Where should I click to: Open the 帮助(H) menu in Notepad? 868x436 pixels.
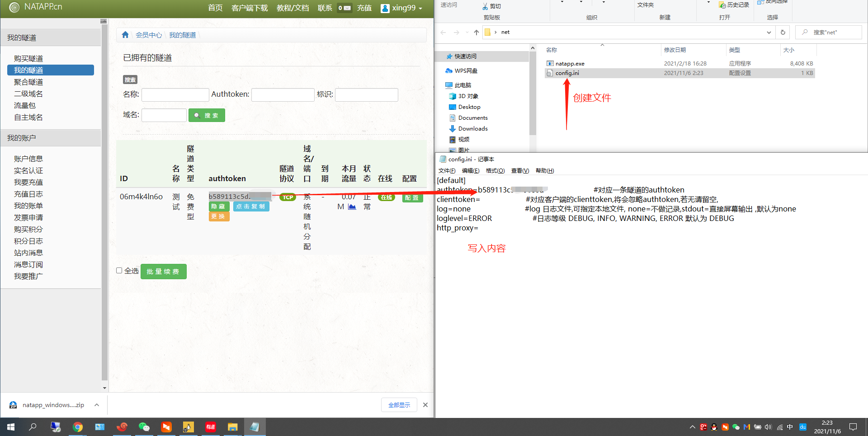544,171
